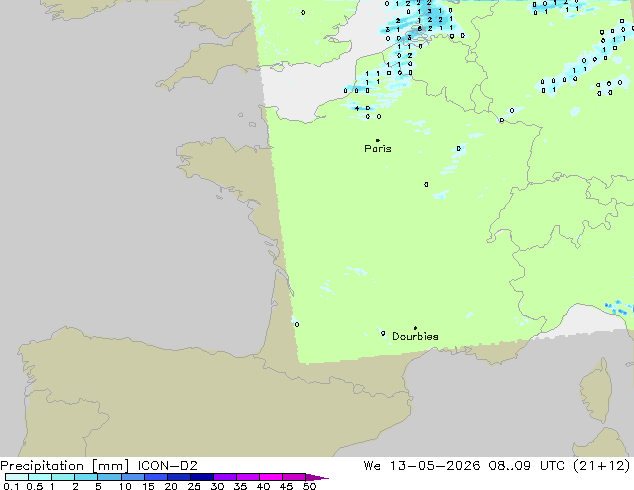The width and height of the screenshot is (634, 490).
Task: Pick the 30–35 mm legend swatch
Action: pyautogui.click(x=224, y=477)
